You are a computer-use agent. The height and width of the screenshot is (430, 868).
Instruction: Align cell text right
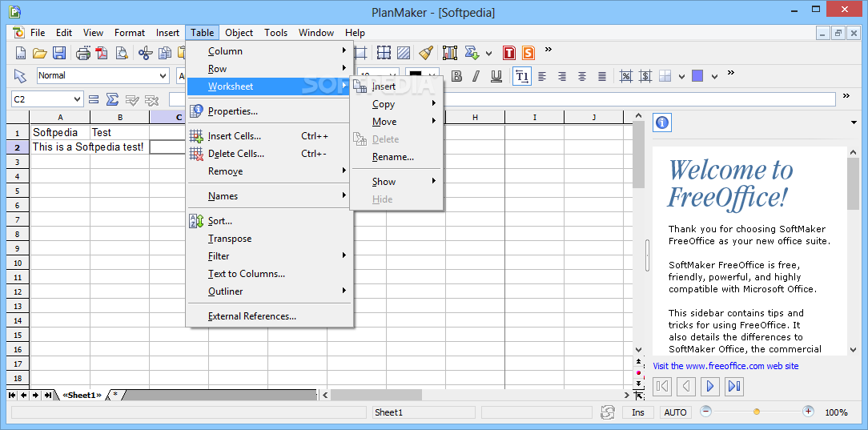click(x=562, y=76)
